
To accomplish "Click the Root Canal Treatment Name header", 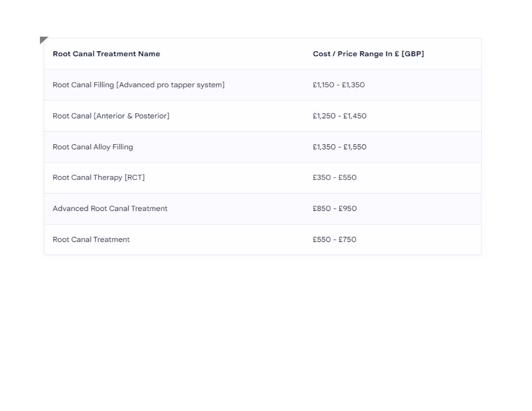I will pos(106,54).
